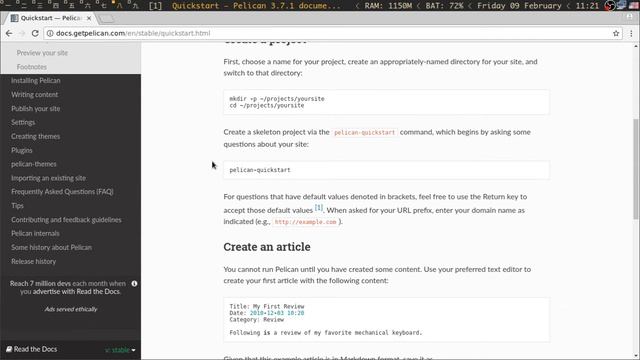Click the Friday 09 February date

[519, 6]
